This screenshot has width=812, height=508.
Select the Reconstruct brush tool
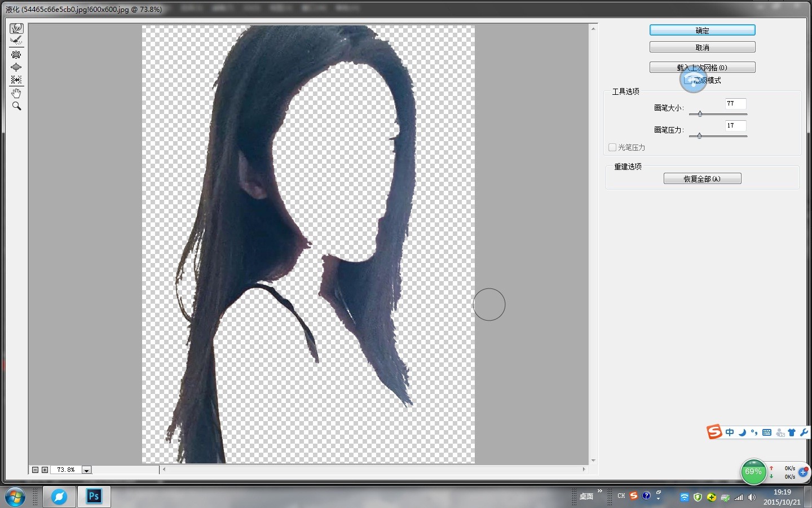(16, 41)
